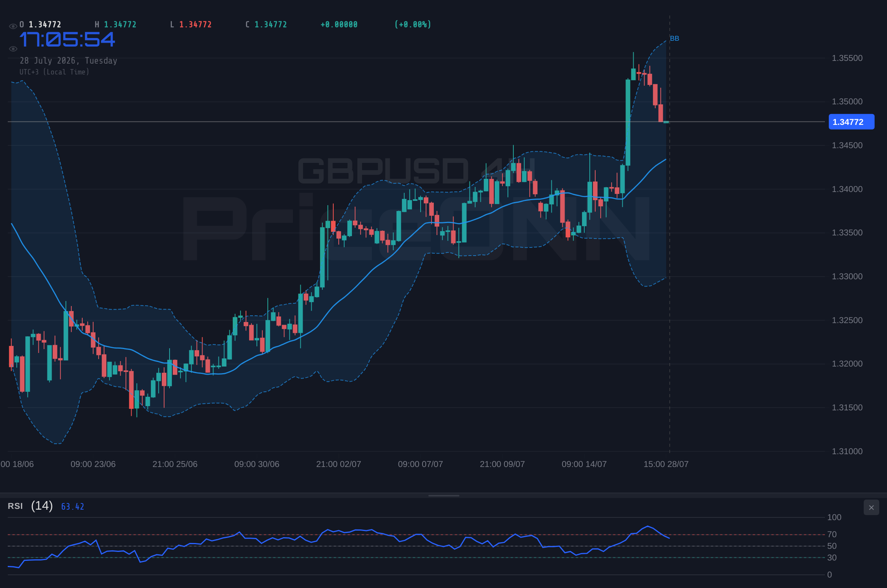This screenshot has width=887, height=588.
Task: Click price axis label 1.34500
Action: tap(847, 145)
